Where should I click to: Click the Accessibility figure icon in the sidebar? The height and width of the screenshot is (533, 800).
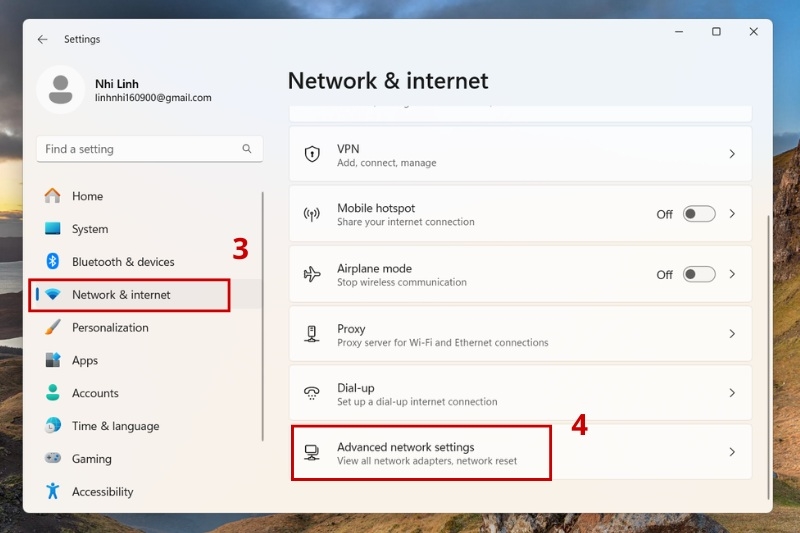(x=53, y=491)
